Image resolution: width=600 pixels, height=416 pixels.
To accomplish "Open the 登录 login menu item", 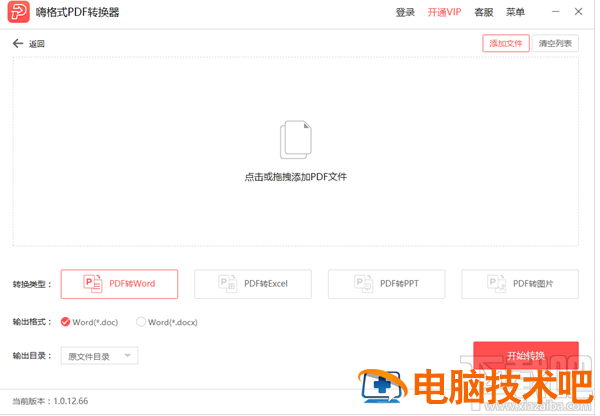I will click(405, 12).
